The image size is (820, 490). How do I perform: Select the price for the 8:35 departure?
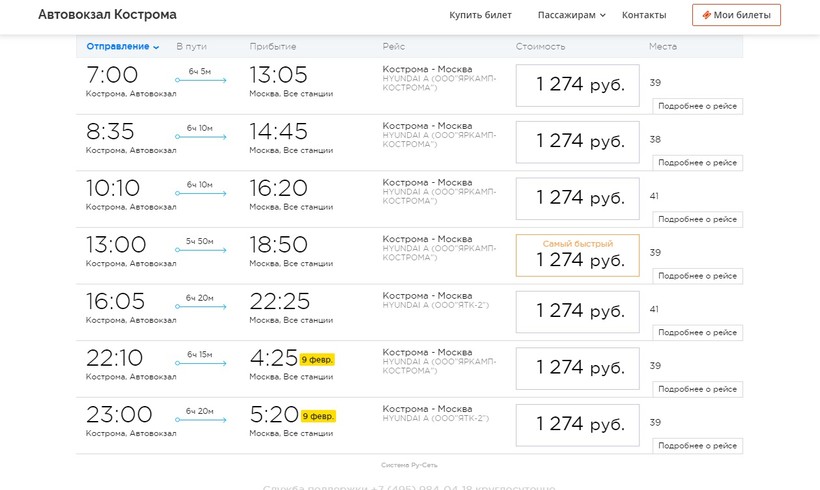(x=577, y=142)
